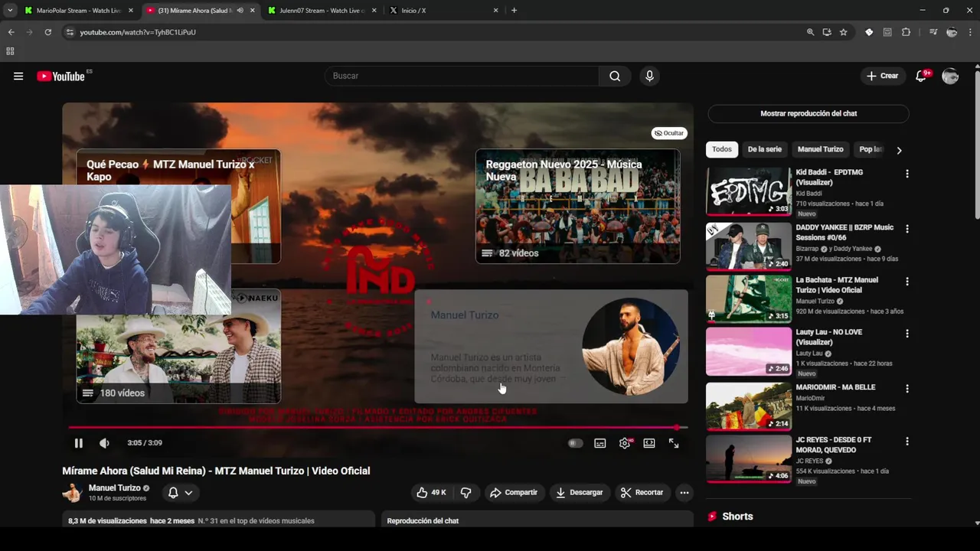Create a clip with Recortar
This screenshot has width=980, height=551.
click(x=642, y=492)
